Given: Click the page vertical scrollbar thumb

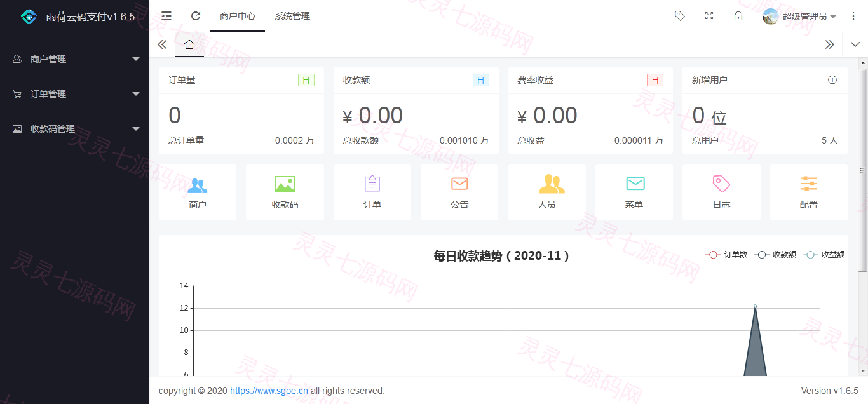Looking at the screenshot, I should [863, 170].
